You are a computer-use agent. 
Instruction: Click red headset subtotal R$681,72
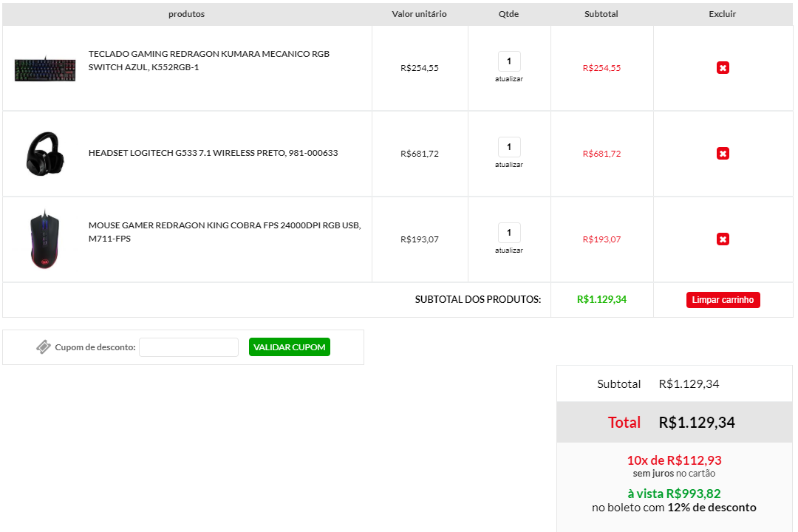coord(601,153)
